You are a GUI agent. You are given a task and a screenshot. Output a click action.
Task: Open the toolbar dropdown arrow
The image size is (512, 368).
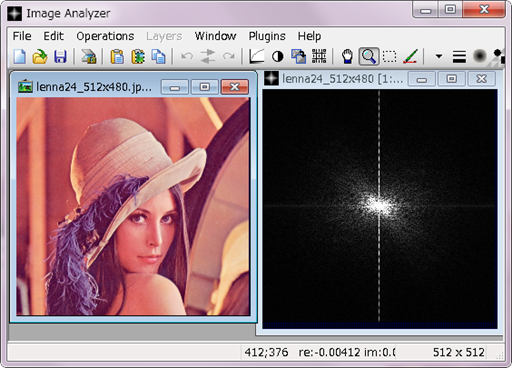tap(439, 56)
